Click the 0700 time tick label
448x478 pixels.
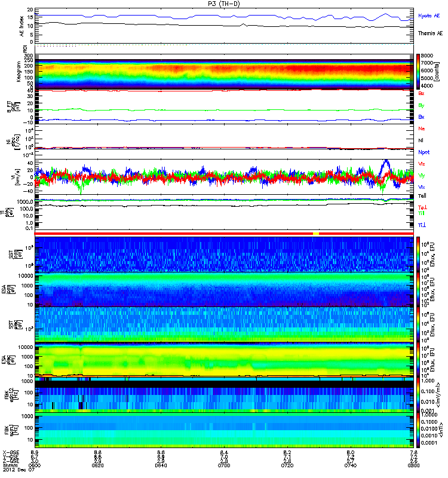point(224,465)
